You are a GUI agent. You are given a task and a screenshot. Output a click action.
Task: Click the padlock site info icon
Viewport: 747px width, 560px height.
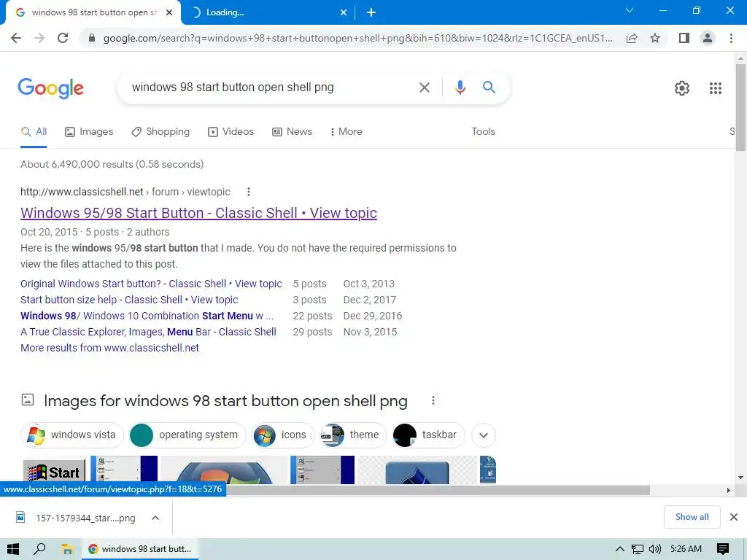(92, 38)
